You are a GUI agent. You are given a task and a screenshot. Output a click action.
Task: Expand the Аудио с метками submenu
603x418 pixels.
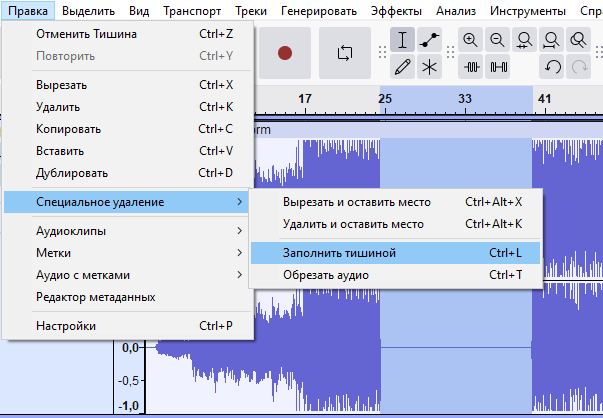point(128,275)
